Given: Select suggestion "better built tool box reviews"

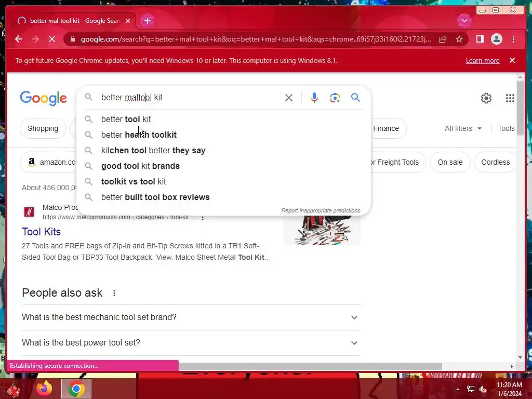Looking at the screenshot, I should [224, 197].
